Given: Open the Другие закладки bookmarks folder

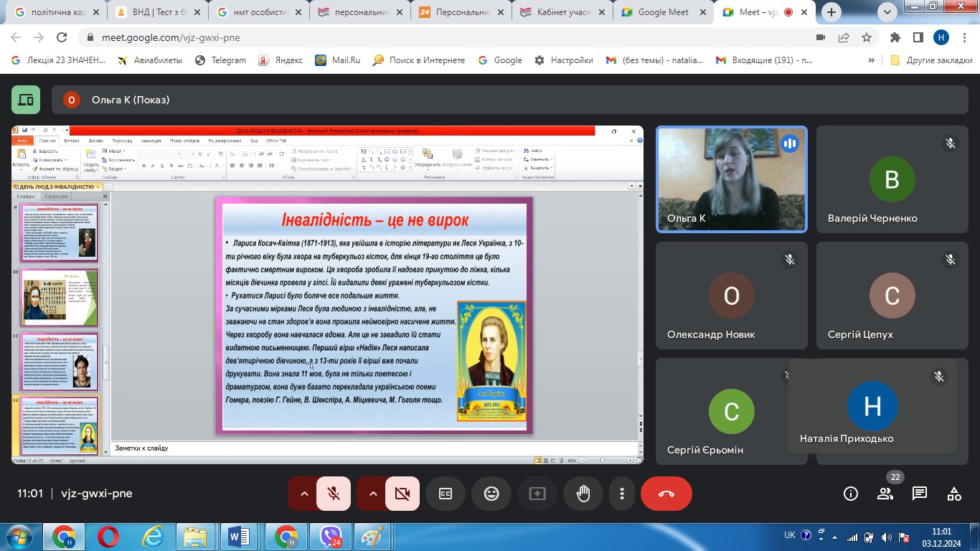Looking at the screenshot, I should coord(931,60).
